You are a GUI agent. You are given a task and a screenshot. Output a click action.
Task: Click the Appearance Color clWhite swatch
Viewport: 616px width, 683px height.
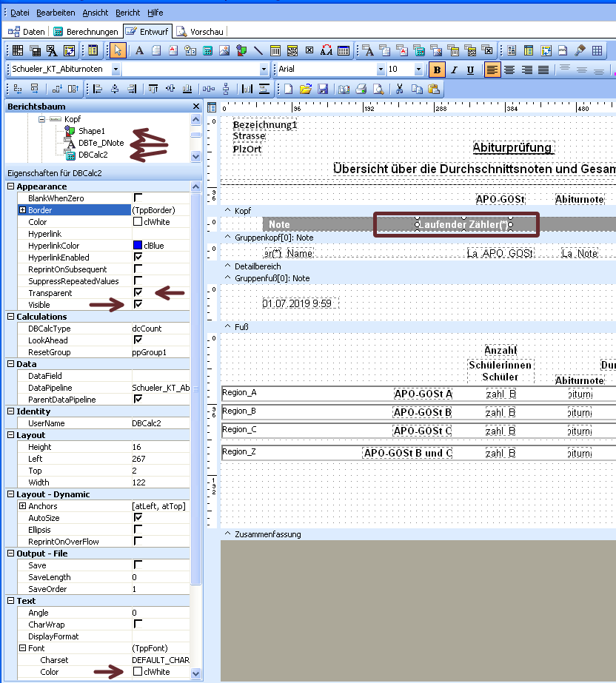[x=138, y=221]
